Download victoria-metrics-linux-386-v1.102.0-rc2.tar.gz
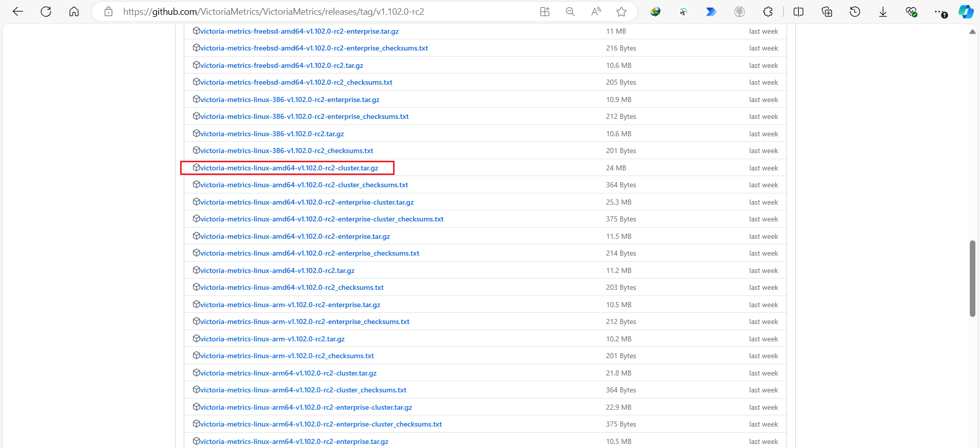Image resolution: width=980 pixels, height=448 pixels. 272,134
